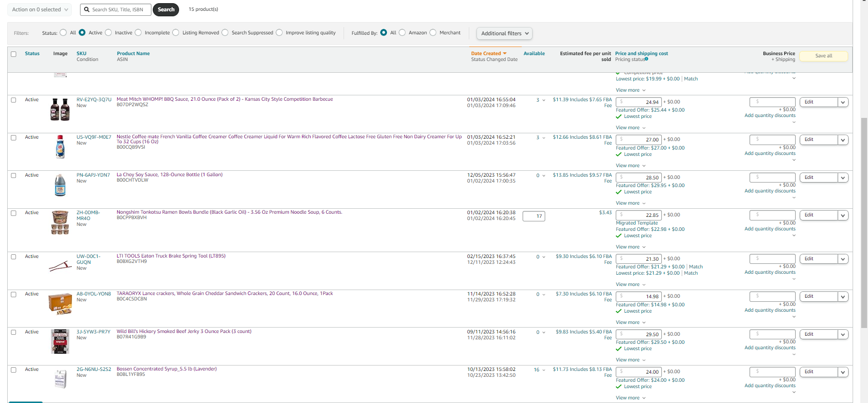Image resolution: width=868 pixels, height=403 pixels.
Task: Expand 'View more' for Coffee mate pricing
Action: tap(631, 166)
